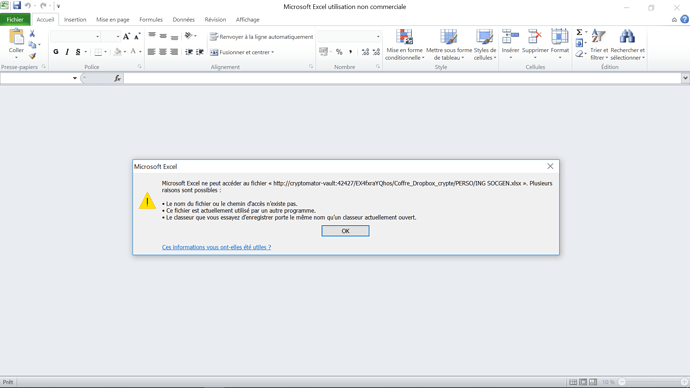This screenshot has height=388, width=690.
Task: Align text to middle of cell
Action: coord(163,36)
